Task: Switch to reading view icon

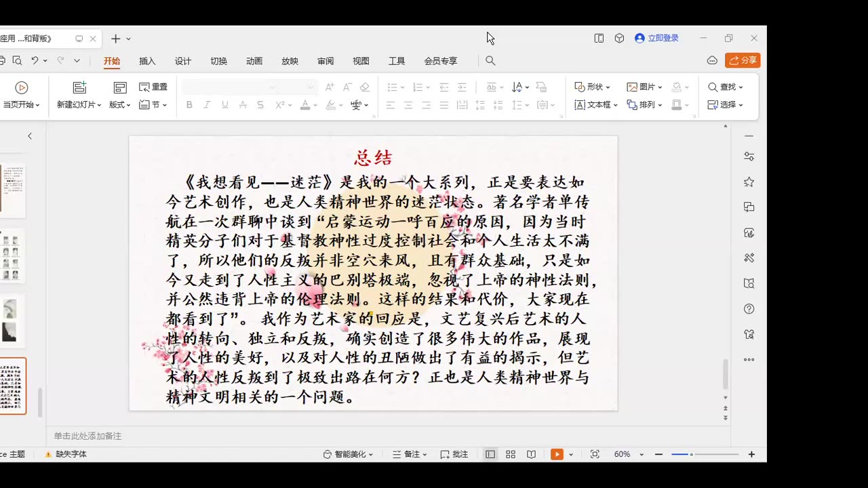Action: pyautogui.click(x=532, y=454)
